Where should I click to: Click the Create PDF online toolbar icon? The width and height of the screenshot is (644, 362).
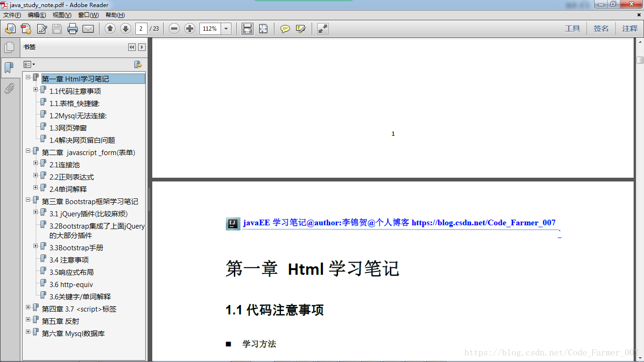pos(10,29)
